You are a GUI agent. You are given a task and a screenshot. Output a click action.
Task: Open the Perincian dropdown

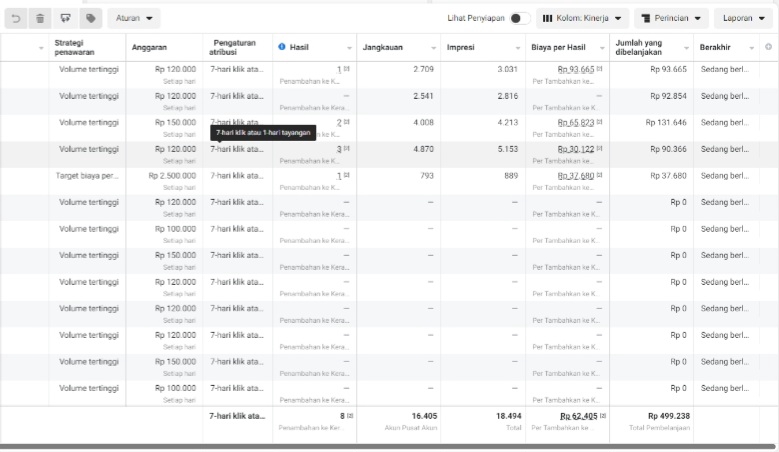click(671, 18)
